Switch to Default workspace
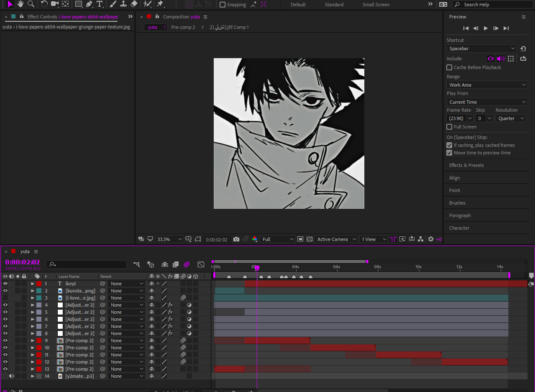 coord(298,5)
